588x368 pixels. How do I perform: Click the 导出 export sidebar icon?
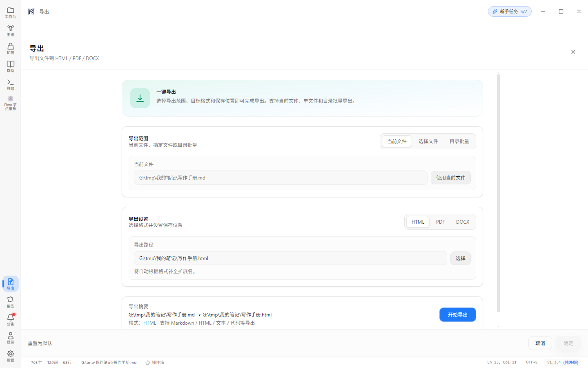(x=11, y=283)
